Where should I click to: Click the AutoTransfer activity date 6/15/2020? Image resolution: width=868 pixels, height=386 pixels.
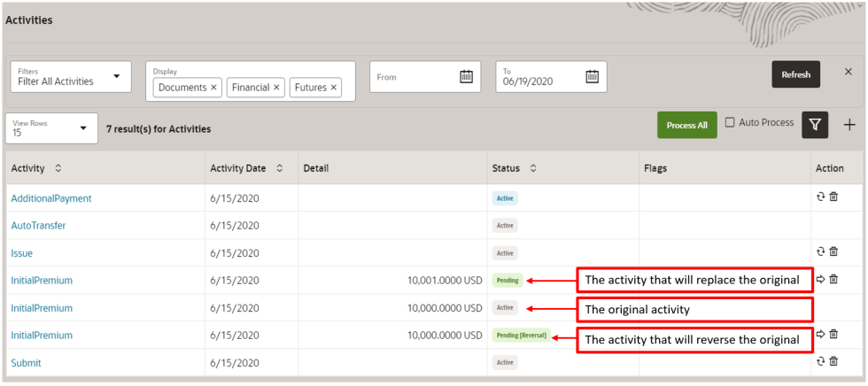pos(235,226)
